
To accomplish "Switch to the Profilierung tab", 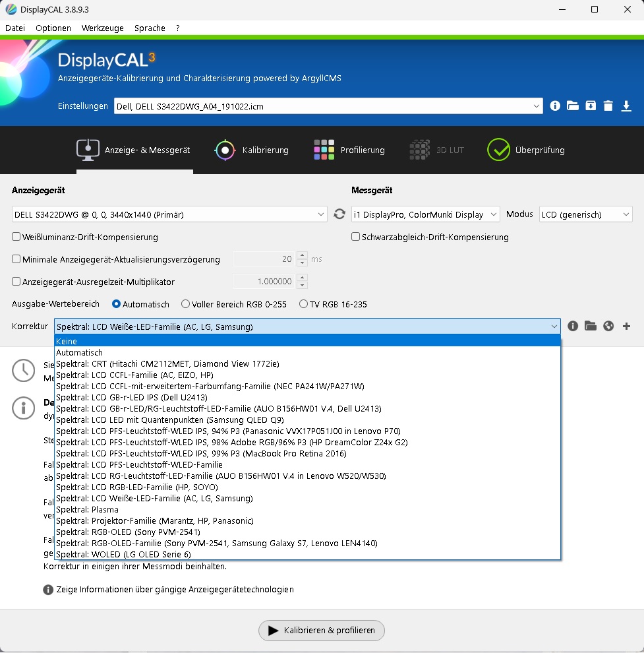I will point(349,150).
